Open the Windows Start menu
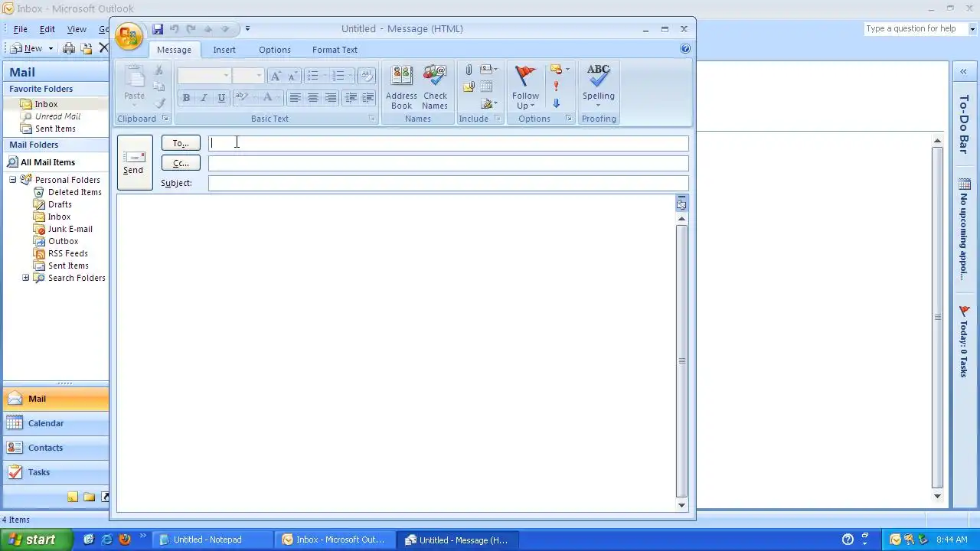980x551 pixels. click(x=37, y=540)
